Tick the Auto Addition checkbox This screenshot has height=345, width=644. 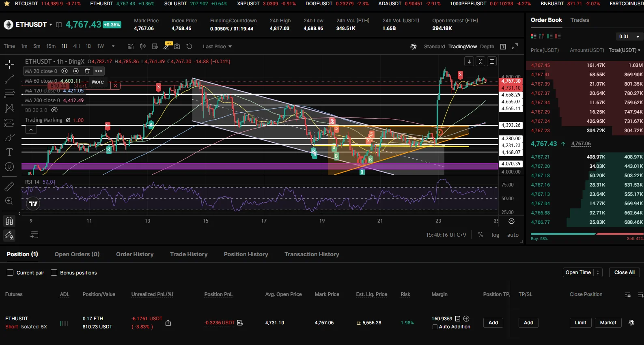(435, 327)
